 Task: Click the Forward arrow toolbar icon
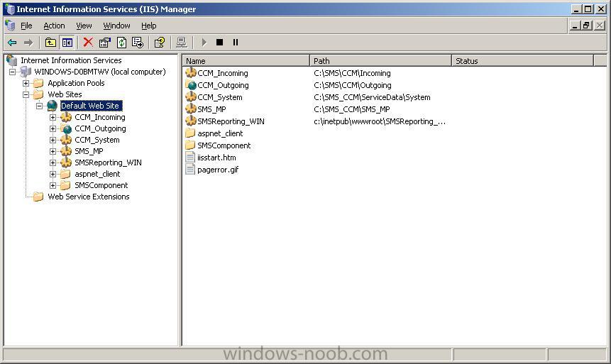(x=28, y=43)
